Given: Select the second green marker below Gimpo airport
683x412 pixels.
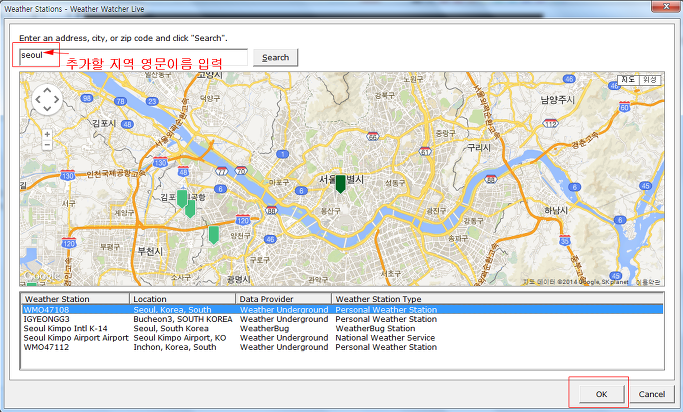Looking at the screenshot, I should (190, 209).
